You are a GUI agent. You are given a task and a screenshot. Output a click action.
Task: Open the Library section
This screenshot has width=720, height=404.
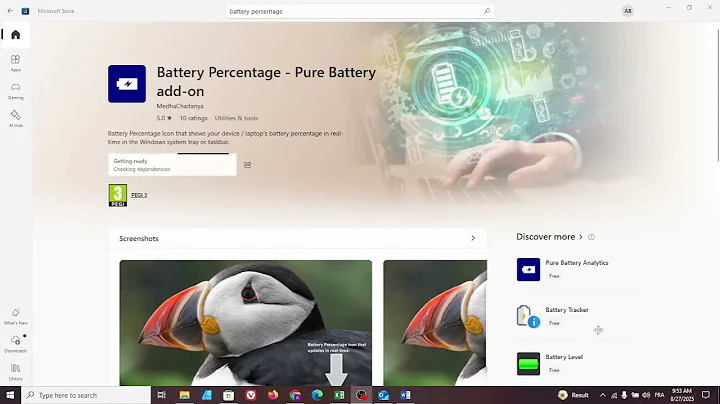[x=16, y=372]
